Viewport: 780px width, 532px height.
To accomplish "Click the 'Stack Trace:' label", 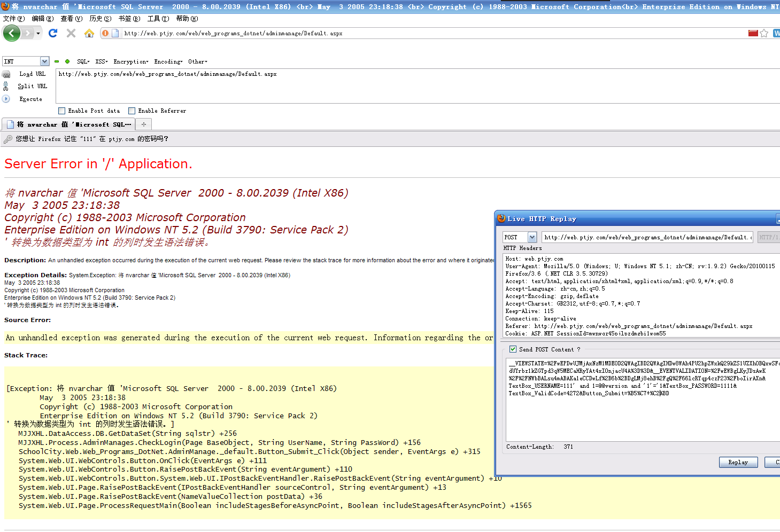I will coord(26,355).
